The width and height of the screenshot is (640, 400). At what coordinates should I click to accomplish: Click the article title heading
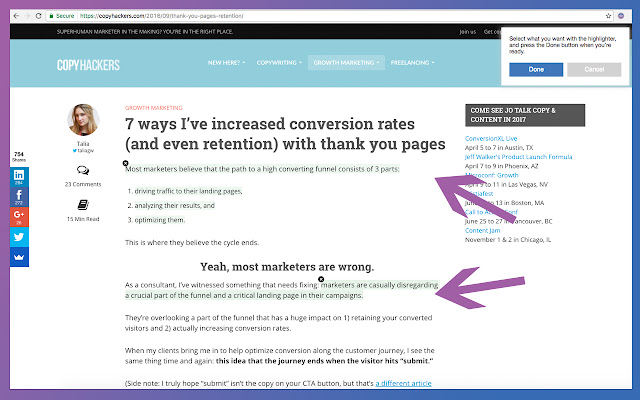click(x=285, y=133)
